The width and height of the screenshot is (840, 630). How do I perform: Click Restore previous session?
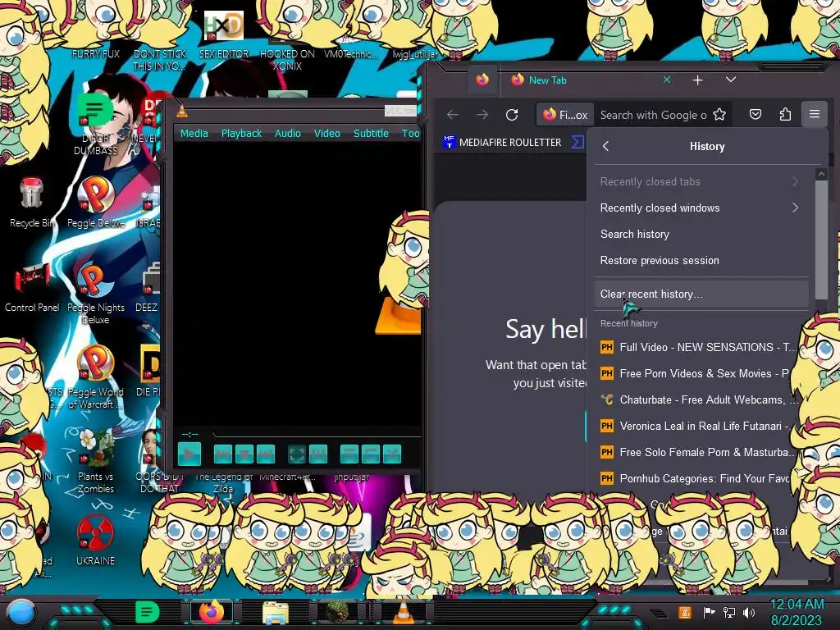tap(701, 260)
